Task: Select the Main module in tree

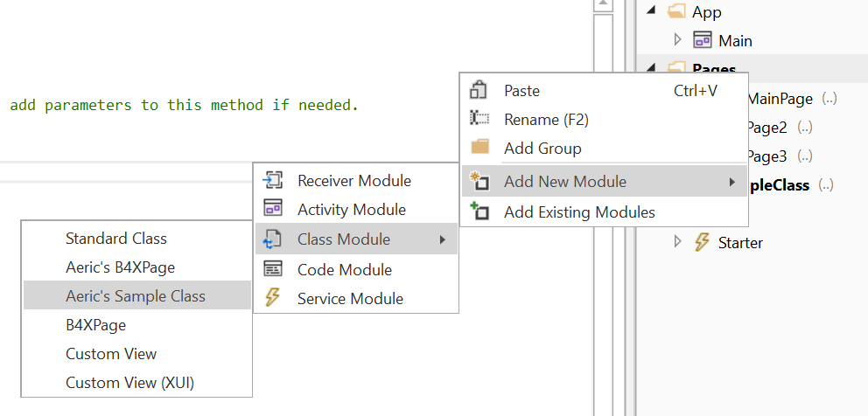Action: tap(735, 40)
